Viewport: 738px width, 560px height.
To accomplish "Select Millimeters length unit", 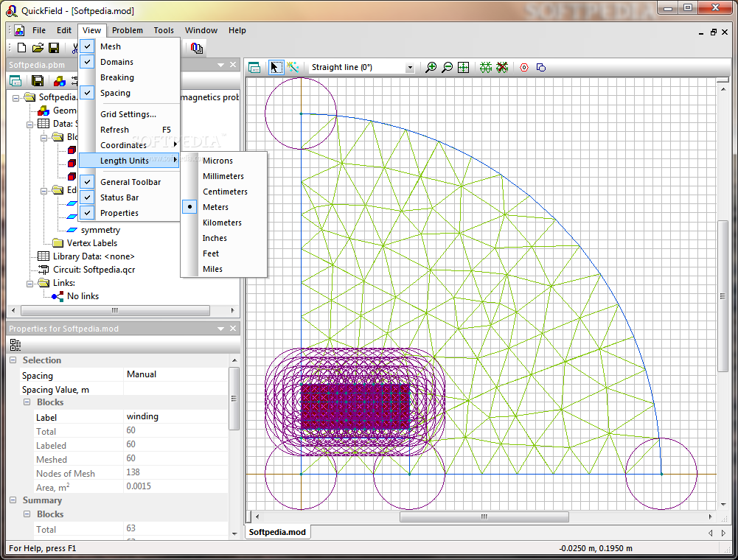I will [224, 176].
